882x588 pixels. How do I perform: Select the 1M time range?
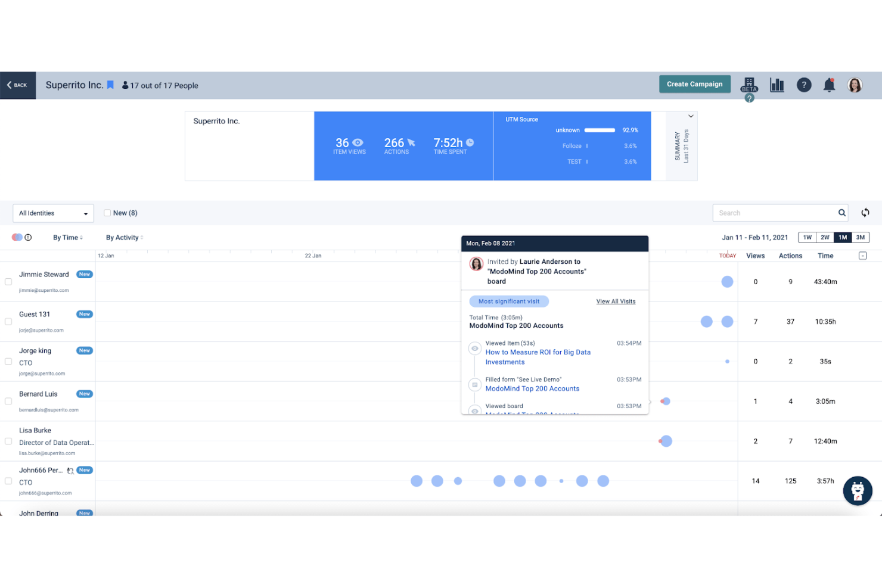point(843,237)
